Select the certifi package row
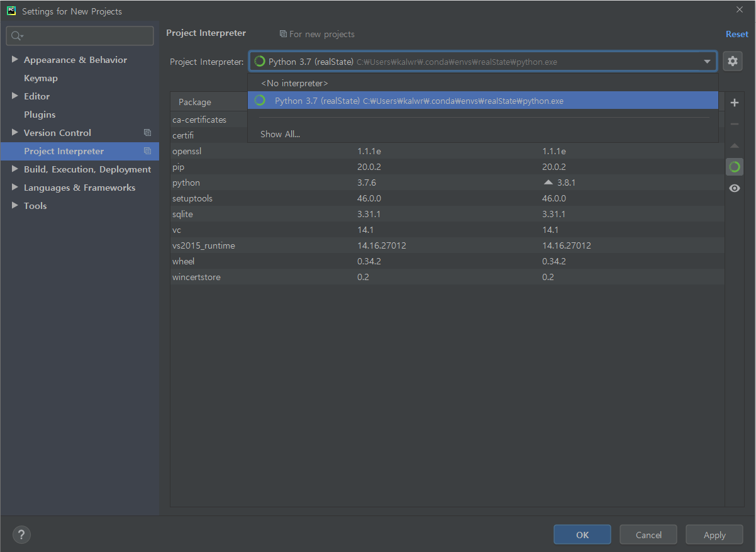Screen dimensions: 756x552 [x=209, y=135]
